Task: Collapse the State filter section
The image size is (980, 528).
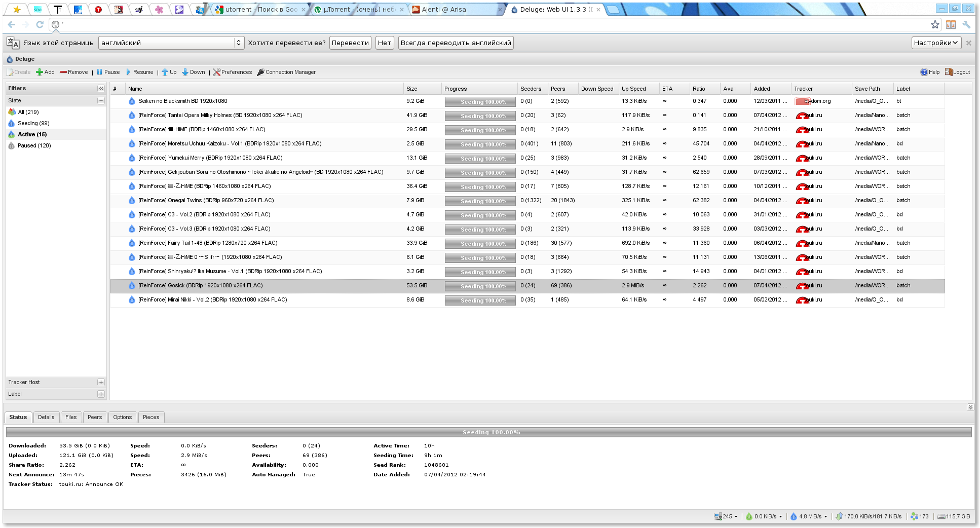Action: [101, 100]
